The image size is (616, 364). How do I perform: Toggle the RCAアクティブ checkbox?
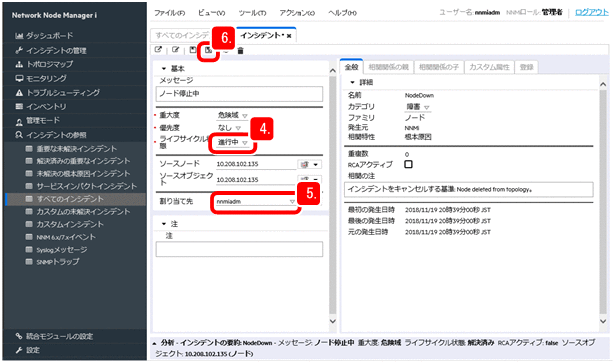(x=409, y=164)
